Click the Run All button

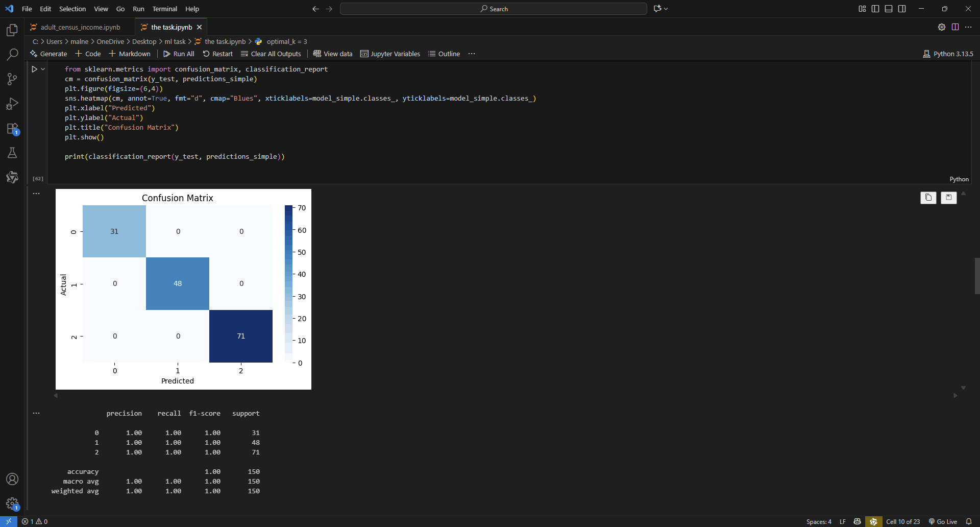[x=179, y=54]
